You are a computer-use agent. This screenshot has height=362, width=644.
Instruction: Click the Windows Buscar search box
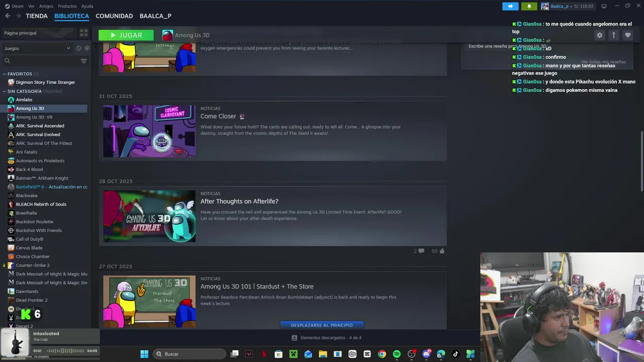tap(189, 354)
